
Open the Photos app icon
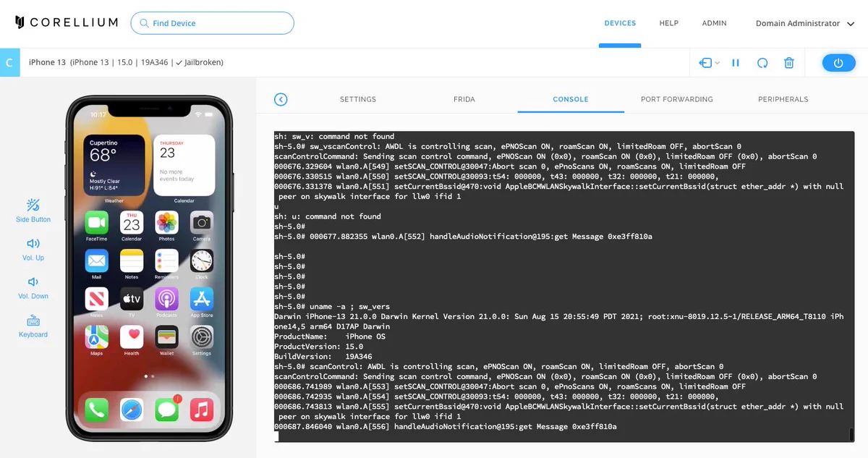166,223
